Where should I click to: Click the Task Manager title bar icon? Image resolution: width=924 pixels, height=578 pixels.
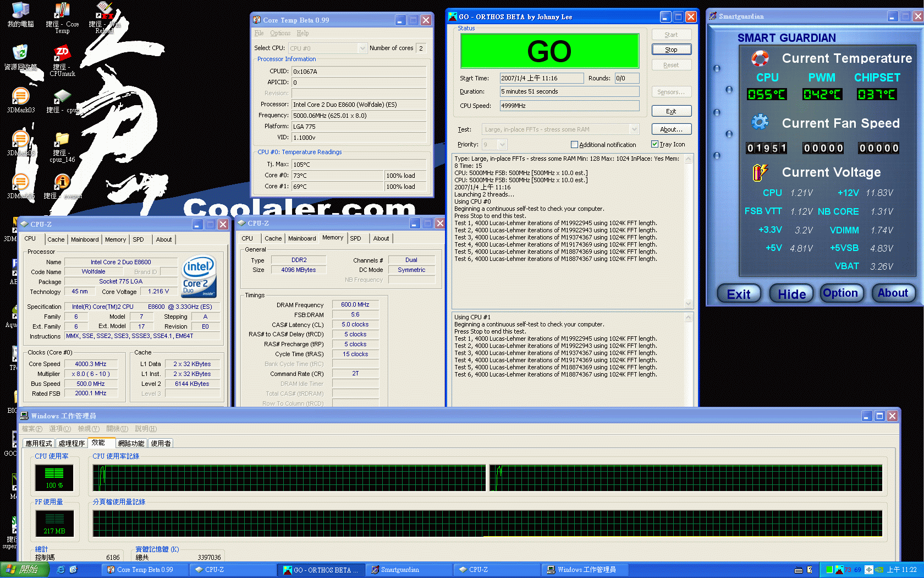(x=24, y=416)
